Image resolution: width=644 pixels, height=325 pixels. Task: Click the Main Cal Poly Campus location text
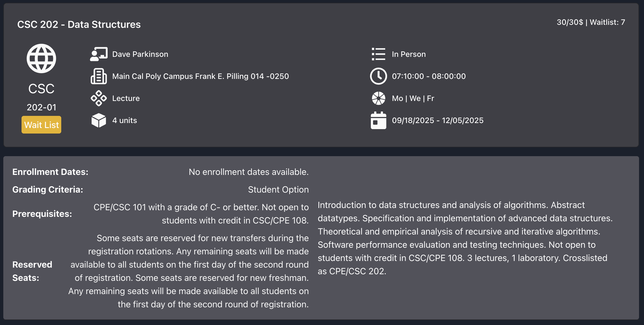[x=200, y=76]
